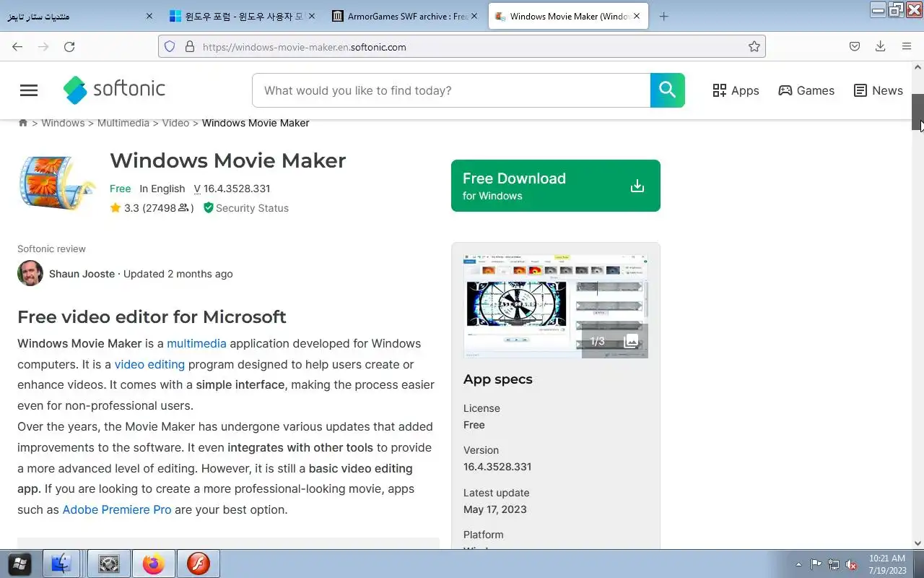
Task: Click the Firefox taskbar icon
Action: [x=153, y=564]
